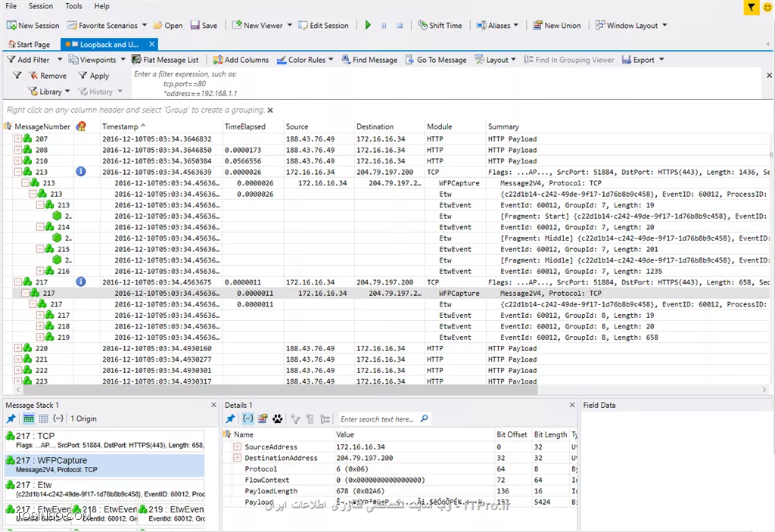Dismiss the grouping hint bar
Image resolution: width=775 pixels, height=532 pixels.
click(270, 110)
